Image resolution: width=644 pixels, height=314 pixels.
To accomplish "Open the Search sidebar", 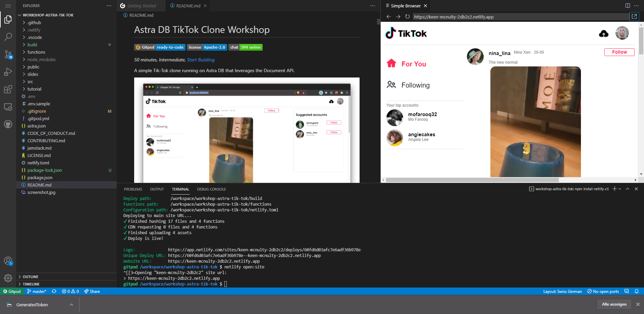I will pos(8,37).
